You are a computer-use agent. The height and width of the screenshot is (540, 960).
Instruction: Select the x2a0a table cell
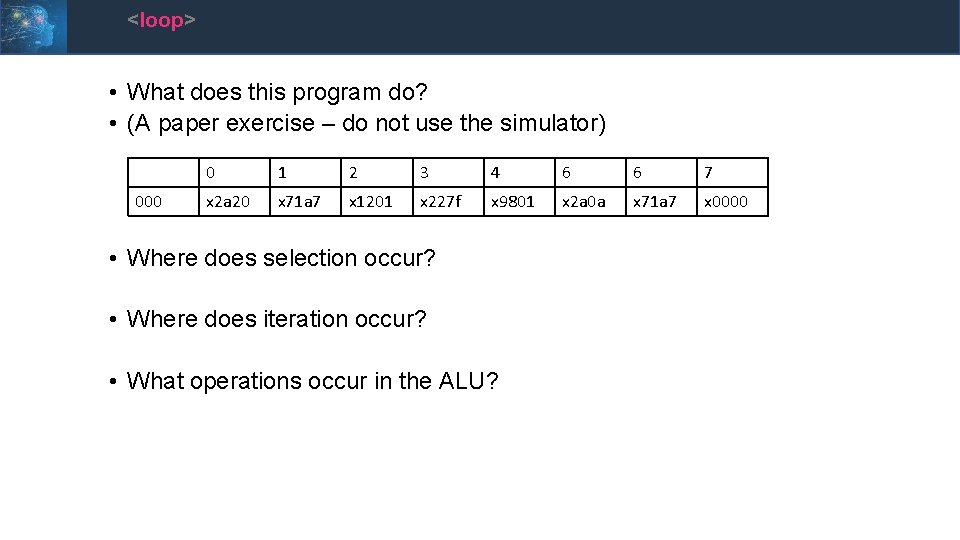tap(592, 202)
